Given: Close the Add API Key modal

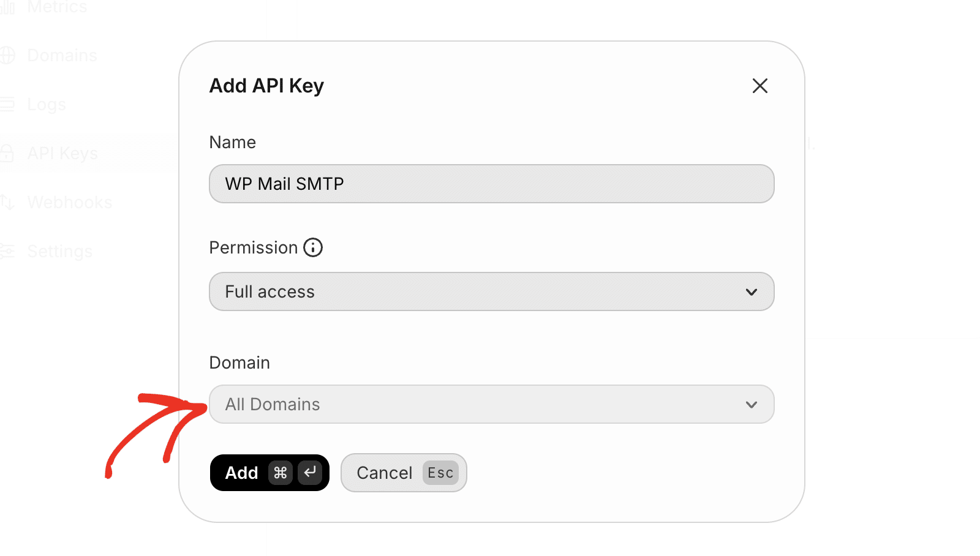Looking at the screenshot, I should point(759,86).
